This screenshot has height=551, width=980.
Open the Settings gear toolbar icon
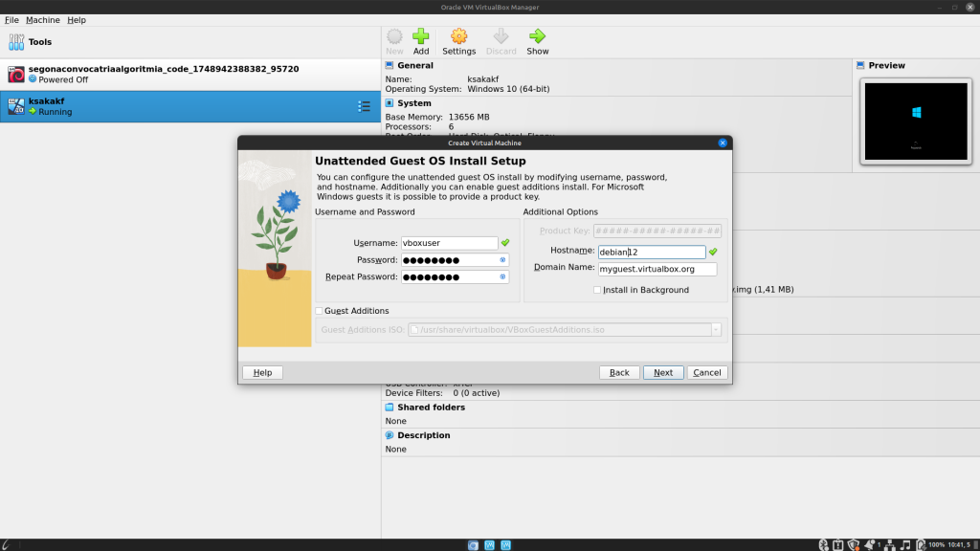[x=458, y=36]
